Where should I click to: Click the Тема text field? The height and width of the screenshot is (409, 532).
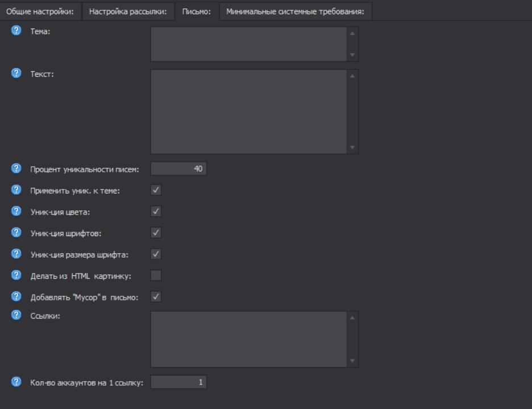(x=248, y=44)
